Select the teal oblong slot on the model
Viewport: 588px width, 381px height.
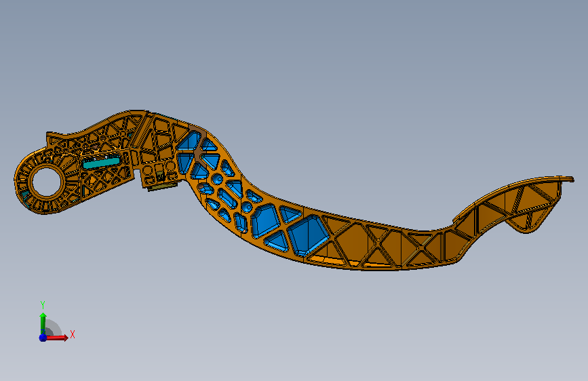tap(101, 163)
